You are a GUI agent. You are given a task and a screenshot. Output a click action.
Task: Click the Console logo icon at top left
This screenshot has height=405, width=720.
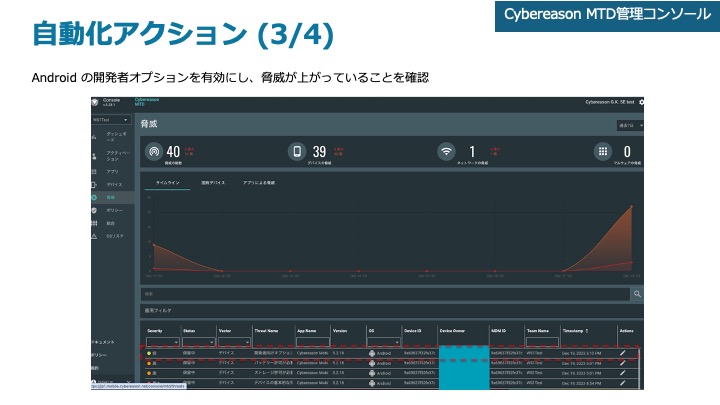(x=95, y=102)
